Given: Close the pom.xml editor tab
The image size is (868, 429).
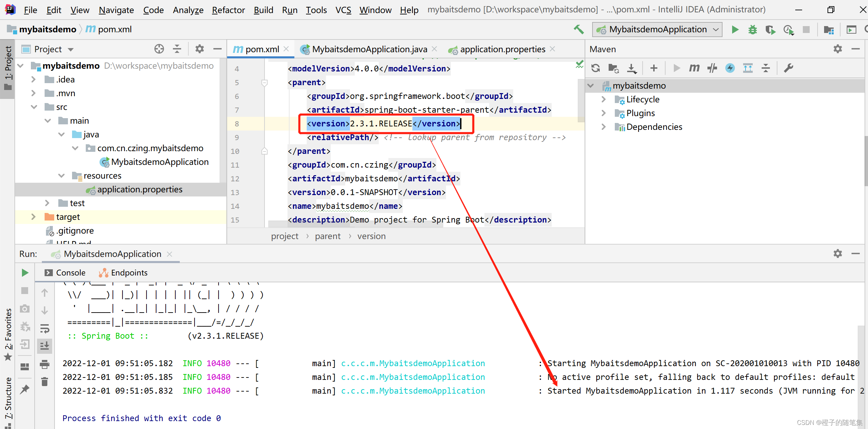Looking at the screenshot, I should pyautogui.click(x=286, y=49).
